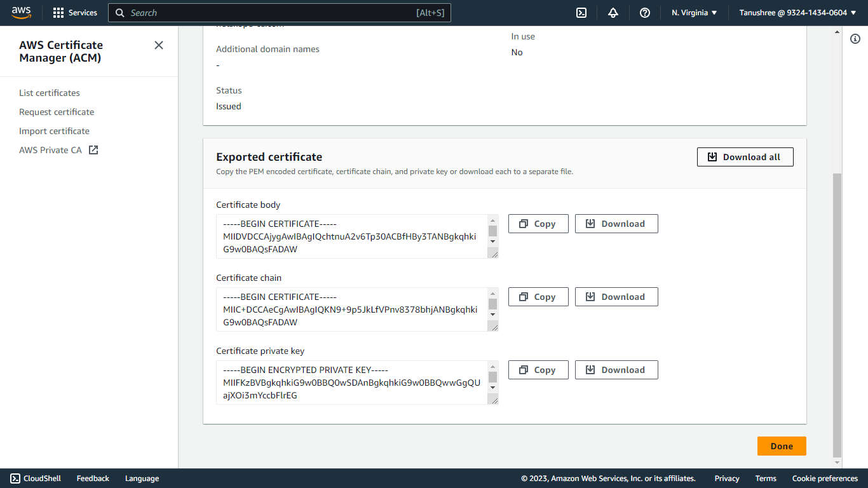Click the Certificate body scroll up arrow
This screenshot has height=488, width=868.
click(492, 220)
